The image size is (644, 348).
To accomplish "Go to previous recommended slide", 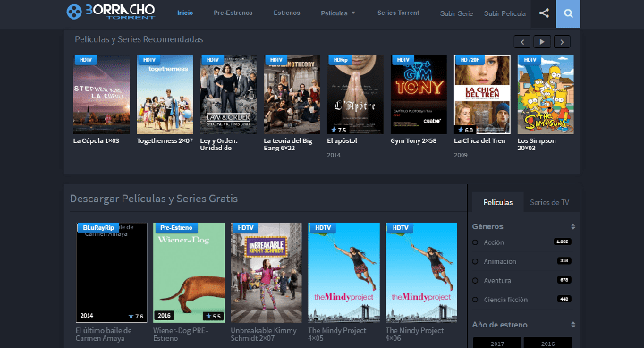I will [x=522, y=42].
